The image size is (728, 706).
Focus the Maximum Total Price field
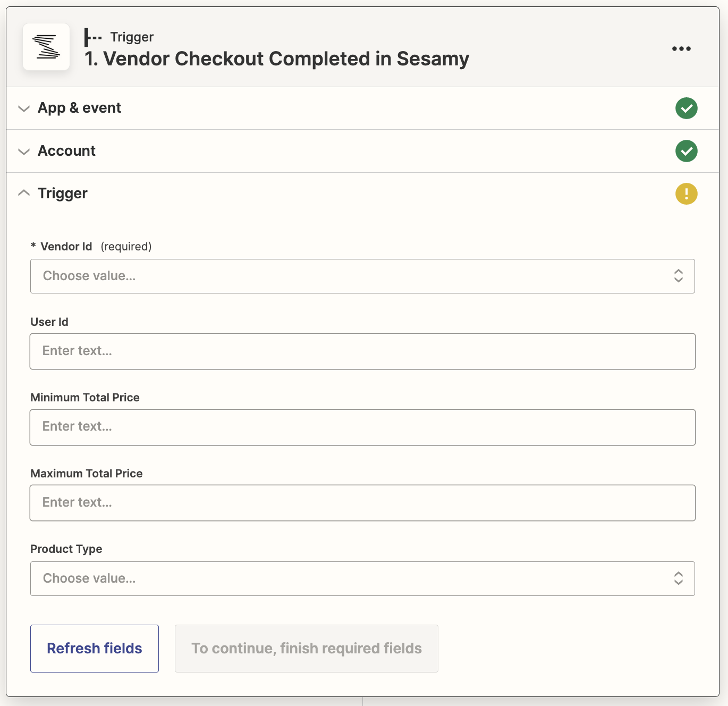click(x=362, y=503)
